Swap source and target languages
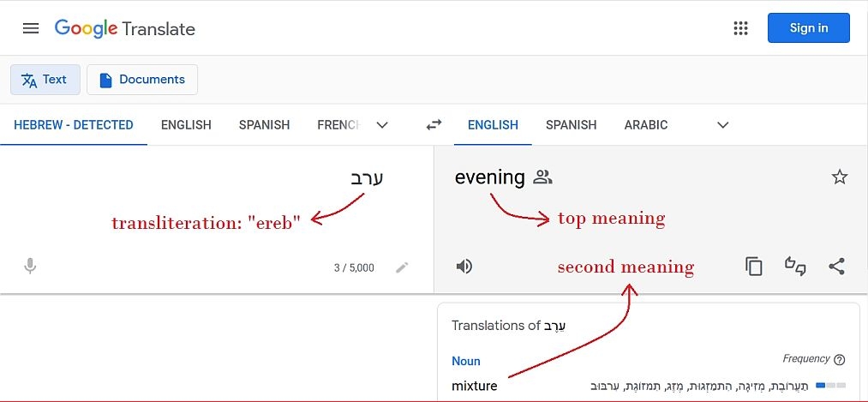 click(x=434, y=125)
